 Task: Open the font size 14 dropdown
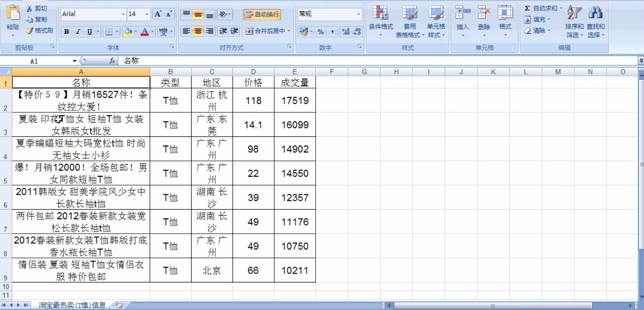click(x=147, y=14)
